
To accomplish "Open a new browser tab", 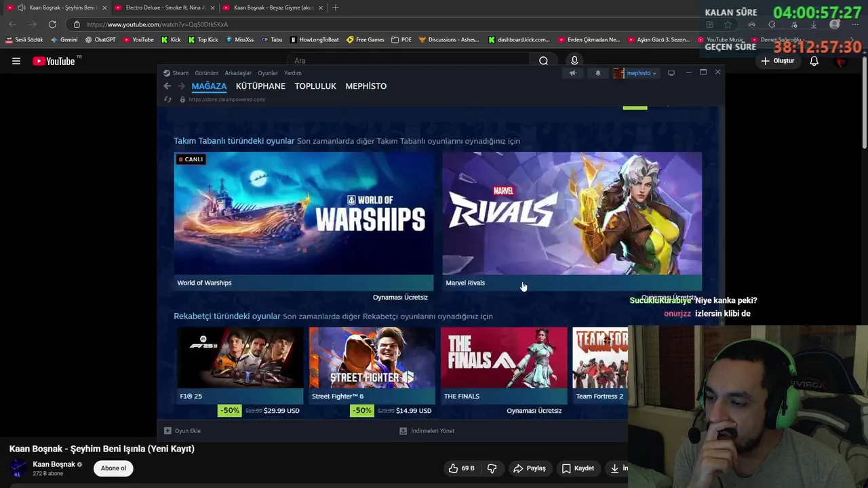I will coord(336,7).
